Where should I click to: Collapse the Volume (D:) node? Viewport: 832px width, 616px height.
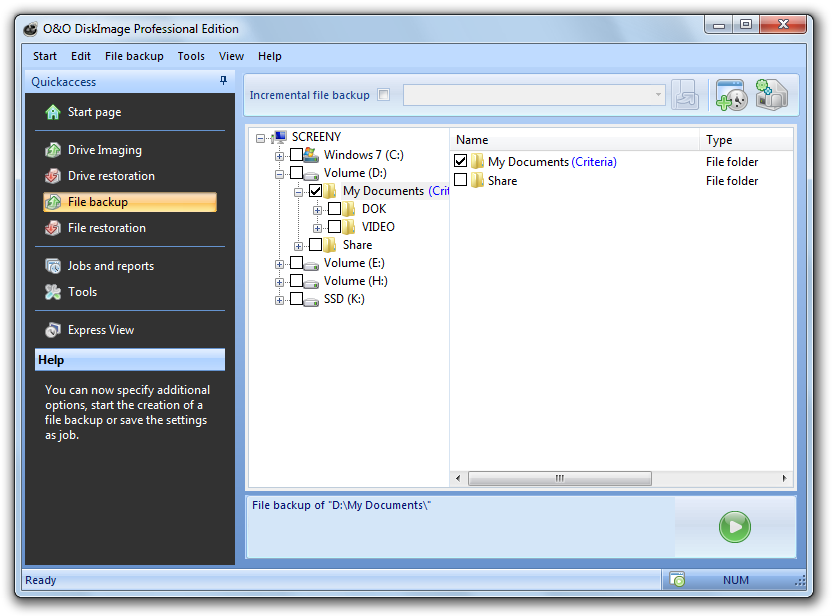tap(279, 175)
